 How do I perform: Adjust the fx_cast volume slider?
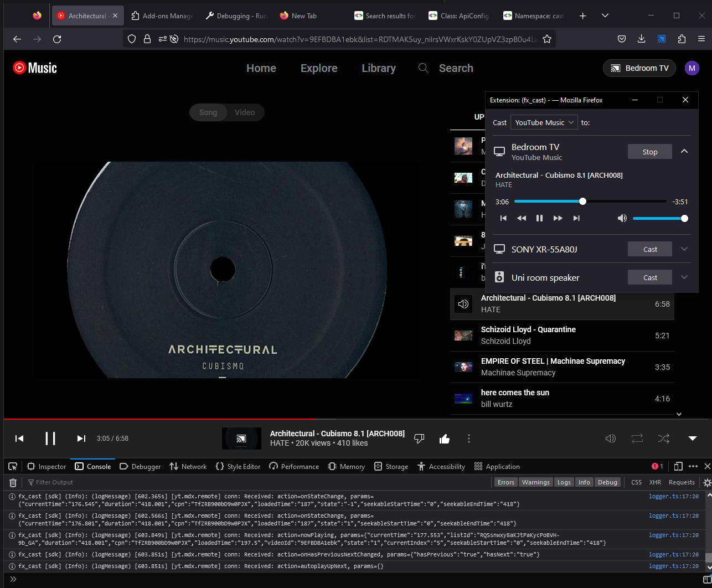(660, 218)
